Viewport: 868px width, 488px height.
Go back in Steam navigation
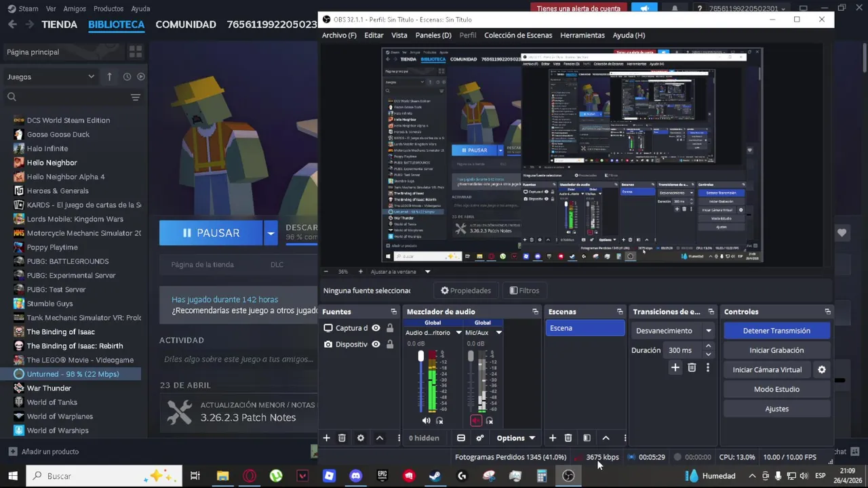[12, 24]
